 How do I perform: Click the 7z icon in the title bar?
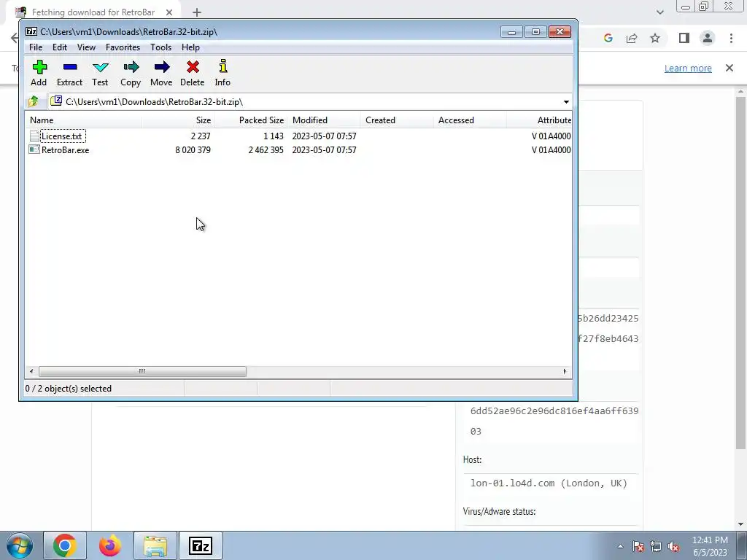pyautogui.click(x=31, y=32)
